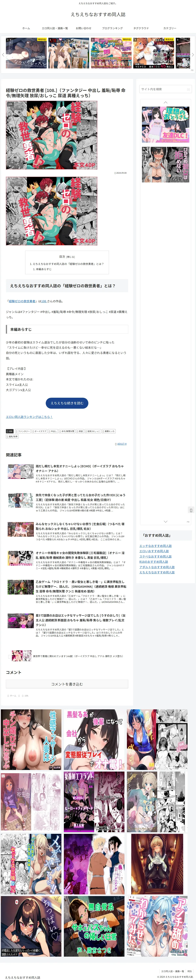Viewport: 196px width, 980px height.
Task: Click sidebar link エッチなおすすめ同人誌
Action: [x=155, y=546]
